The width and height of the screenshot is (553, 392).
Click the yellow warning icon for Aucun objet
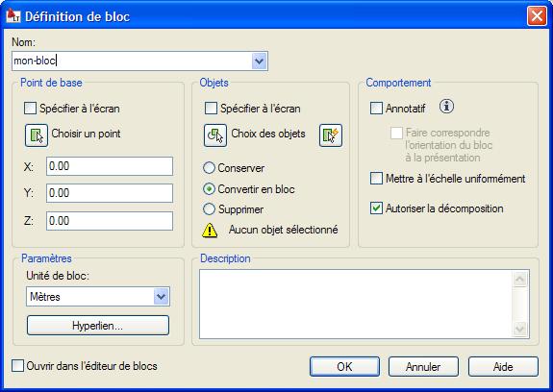click(x=210, y=231)
